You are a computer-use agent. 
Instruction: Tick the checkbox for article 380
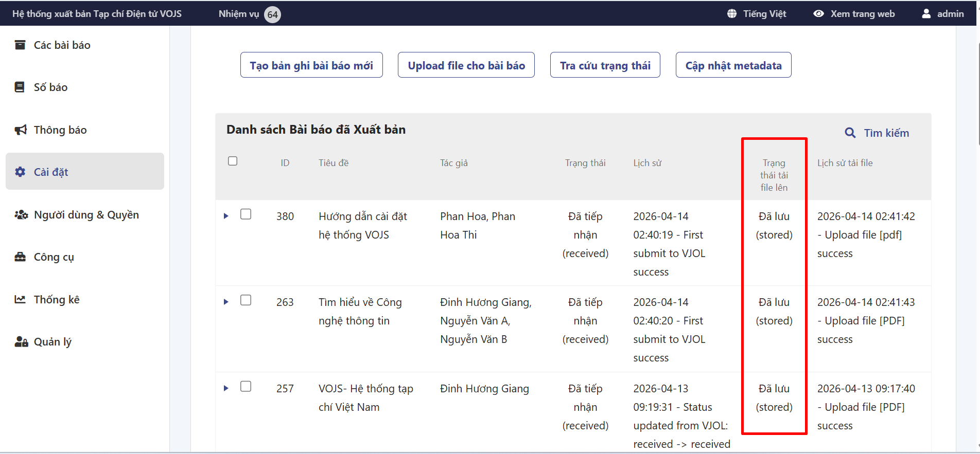point(246,214)
